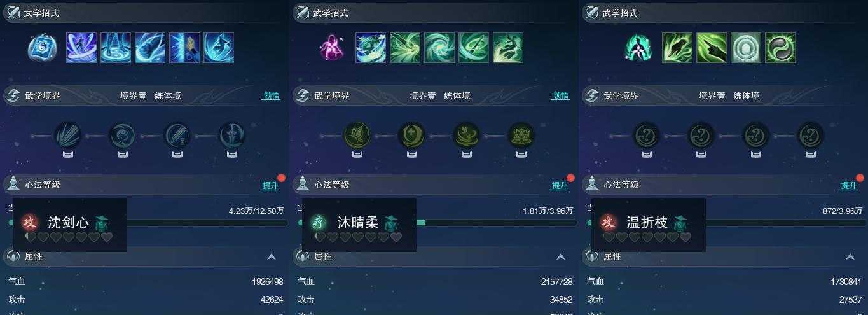The image size is (868, 315).
Task: Click 温折枝's first locked realm node
Action: pos(646,136)
